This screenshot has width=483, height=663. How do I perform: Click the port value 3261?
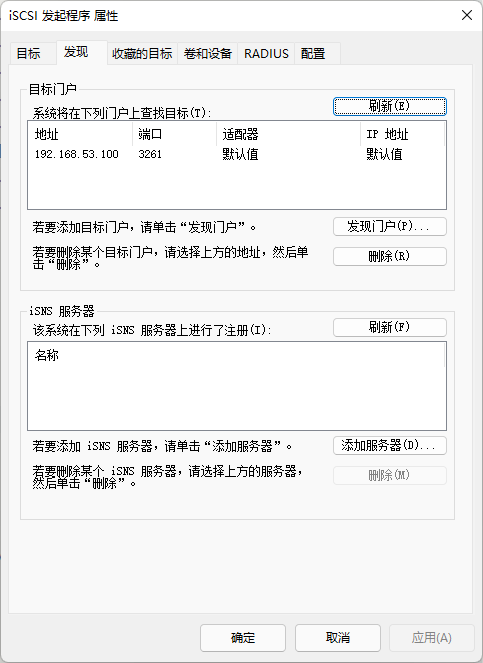pos(150,154)
